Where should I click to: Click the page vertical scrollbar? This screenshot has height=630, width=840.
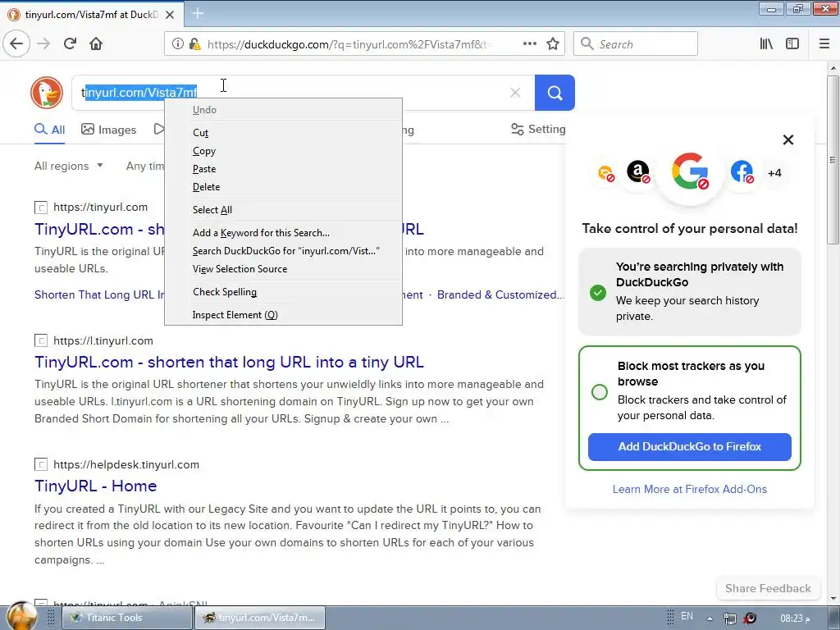click(833, 160)
